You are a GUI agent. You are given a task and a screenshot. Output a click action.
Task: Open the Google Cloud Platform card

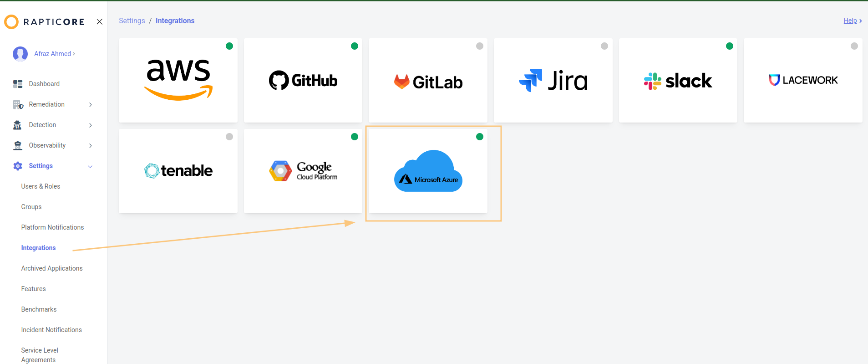303,171
